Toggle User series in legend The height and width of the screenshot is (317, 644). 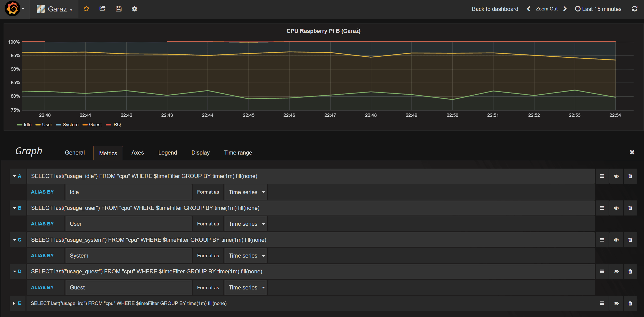click(47, 124)
